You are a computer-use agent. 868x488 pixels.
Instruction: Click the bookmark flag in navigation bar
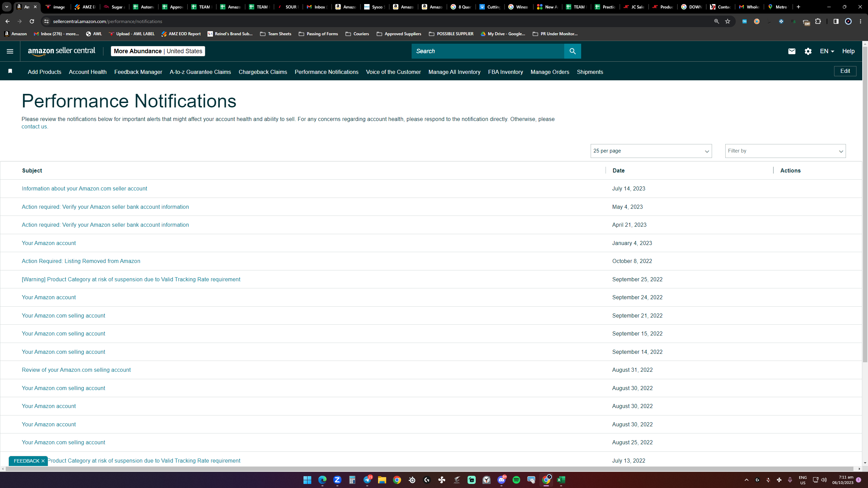pos(10,71)
